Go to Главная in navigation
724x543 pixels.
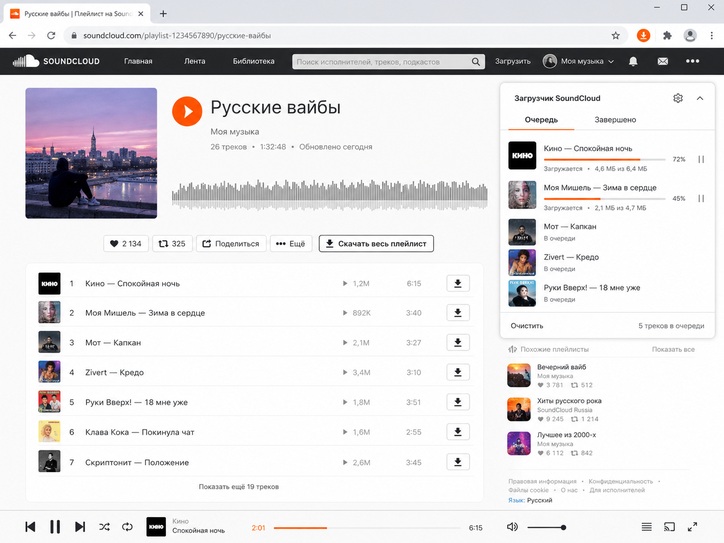[138, 61]
